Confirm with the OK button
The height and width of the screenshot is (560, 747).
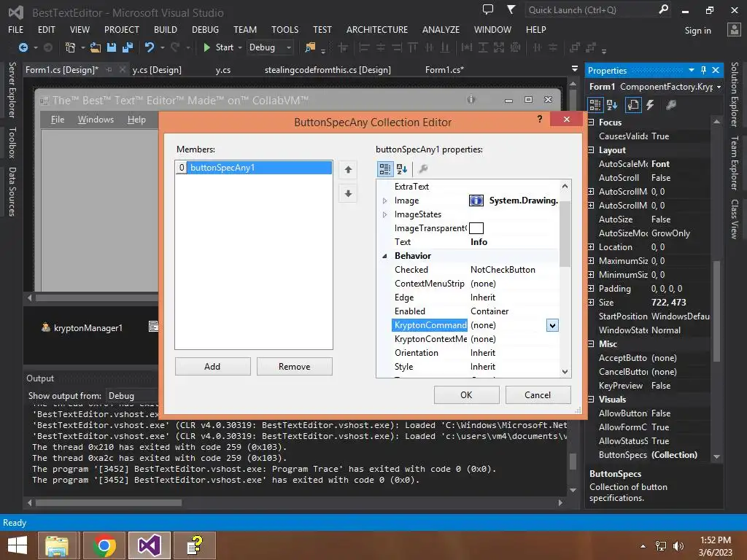tap(466, 394)
